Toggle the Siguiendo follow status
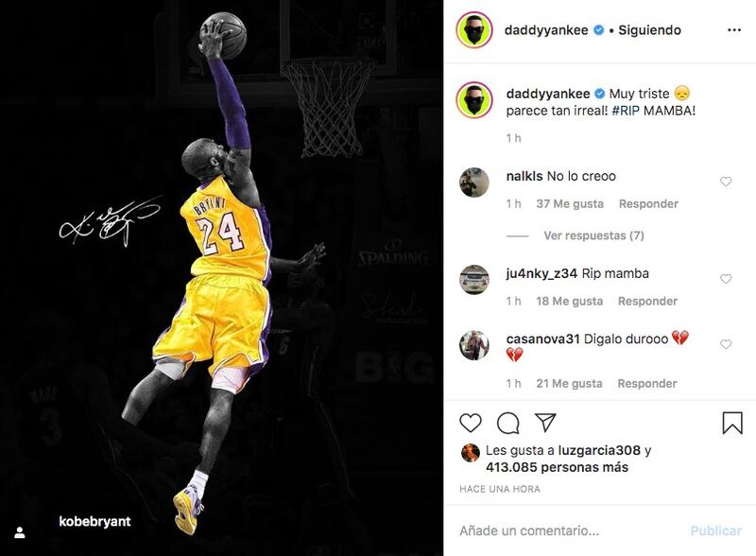 click(649, 30)
